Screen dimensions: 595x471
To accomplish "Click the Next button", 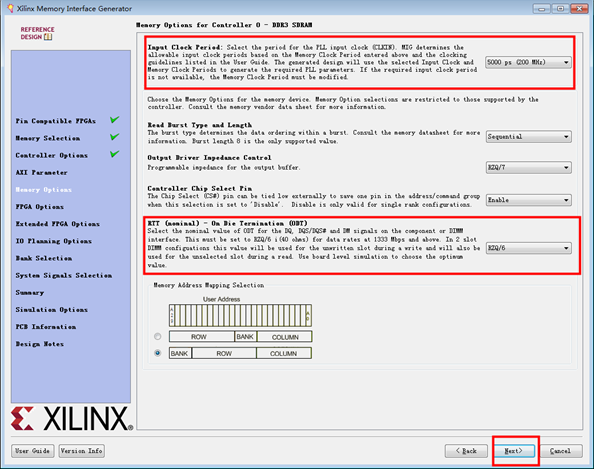I will click(x=515, y=451).
